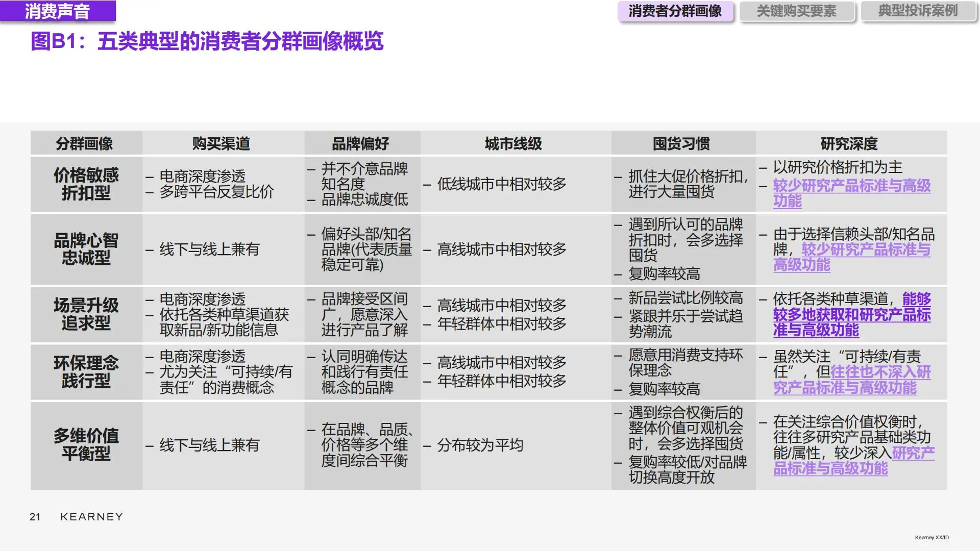Click the text 并不介意品牌知名度

tap(364, 176)
